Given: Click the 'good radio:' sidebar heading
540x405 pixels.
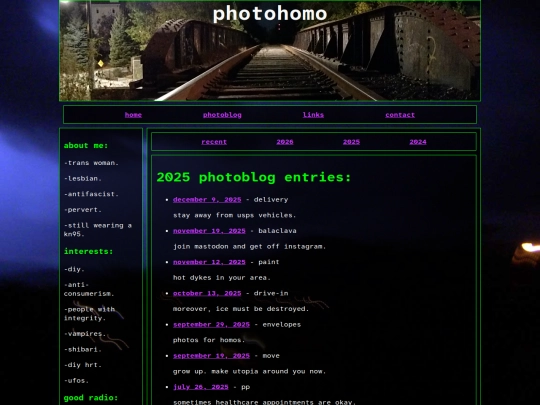Looking at the screenshot, I should tap(91, 398).
